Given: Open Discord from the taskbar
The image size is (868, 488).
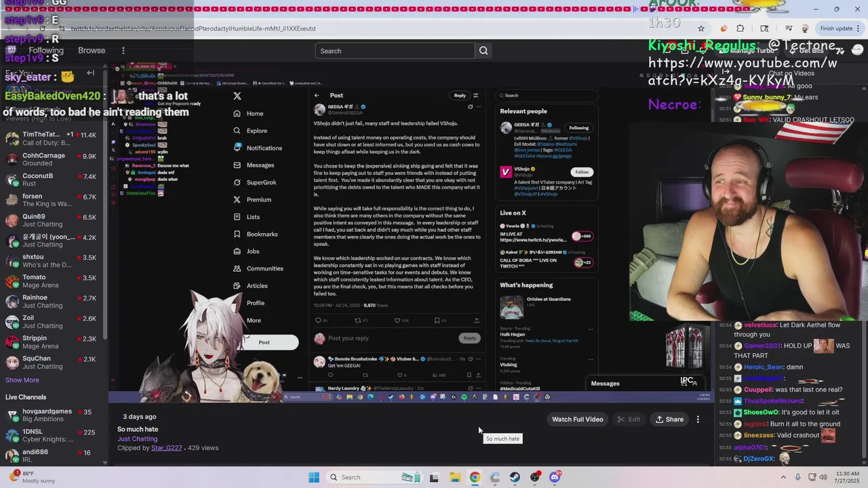Looking at the screenshot, I should click(x=555, y=477).
